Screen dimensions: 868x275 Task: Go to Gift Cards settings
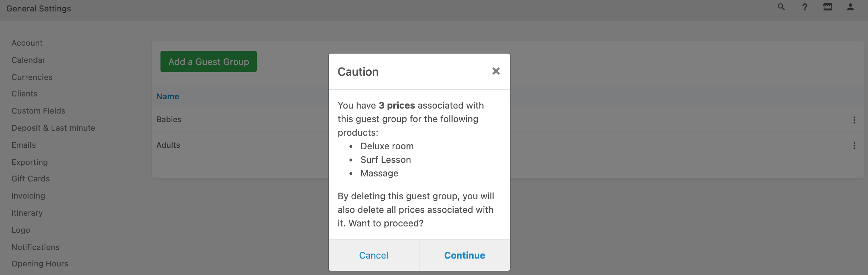click(x=31, y=179)
